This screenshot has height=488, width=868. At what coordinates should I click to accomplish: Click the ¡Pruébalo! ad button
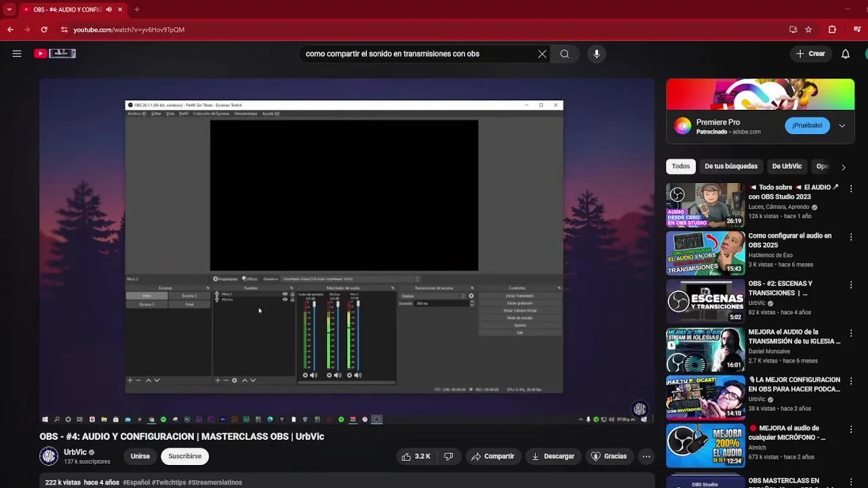807,125
